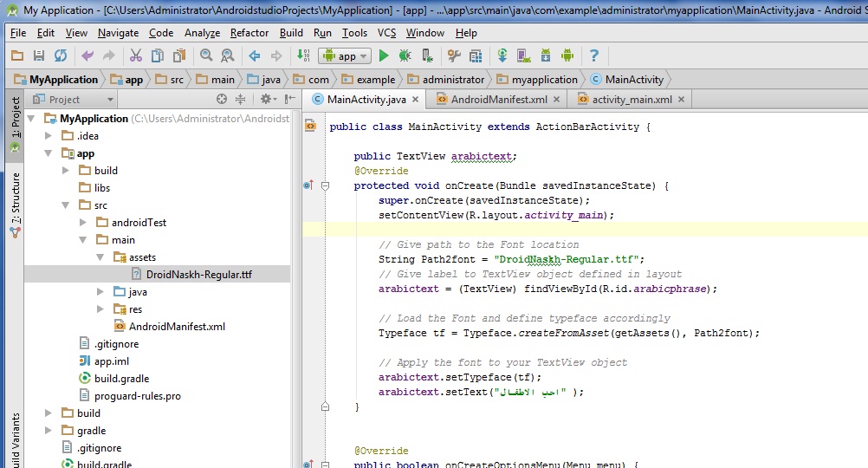This screenshot has width=868, height=468.
Task: Click the Undo arrow icon
Action: (87, 55)
